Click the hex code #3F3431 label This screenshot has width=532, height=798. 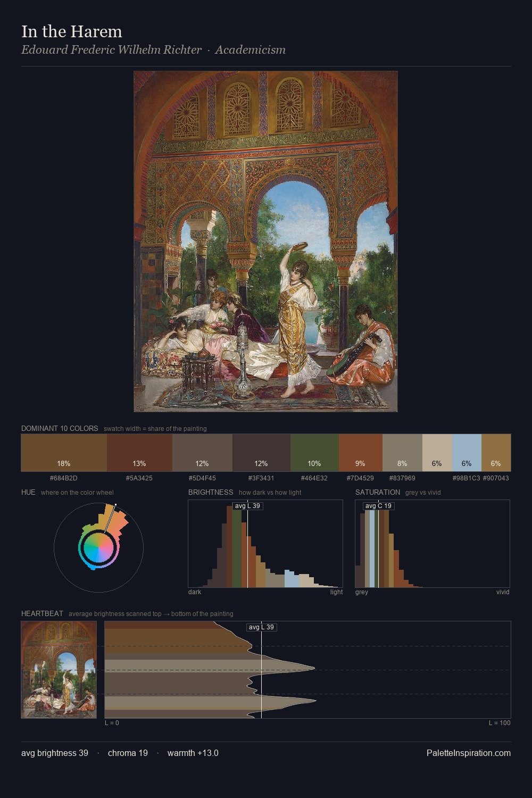tap(261, 478)
